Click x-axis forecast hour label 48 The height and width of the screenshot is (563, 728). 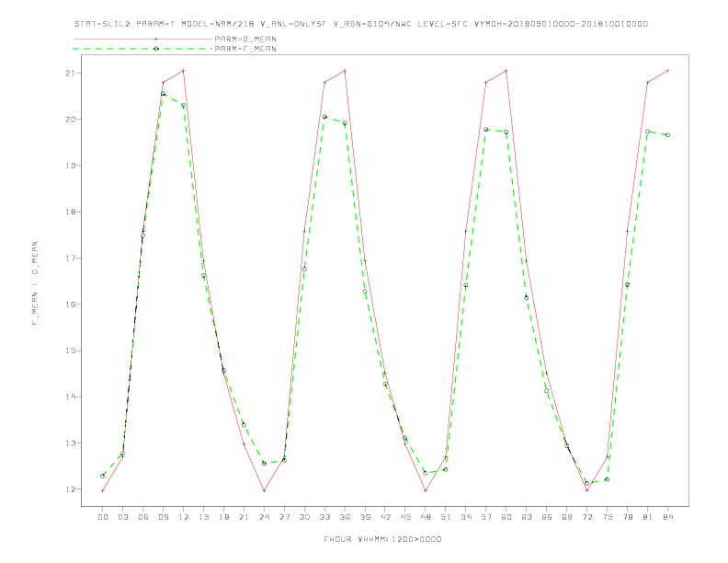pyautogui.click(x=426, y=517)
